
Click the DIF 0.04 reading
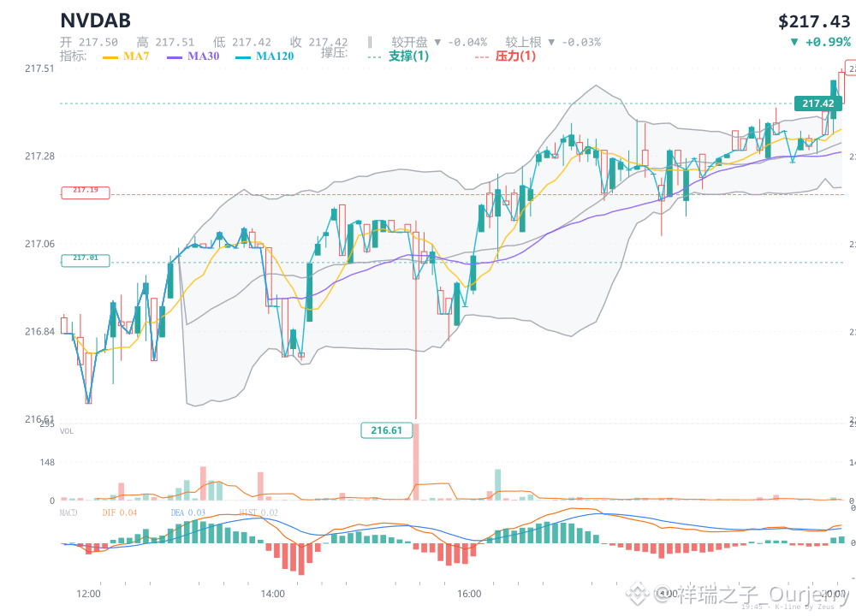pos(120,512)
